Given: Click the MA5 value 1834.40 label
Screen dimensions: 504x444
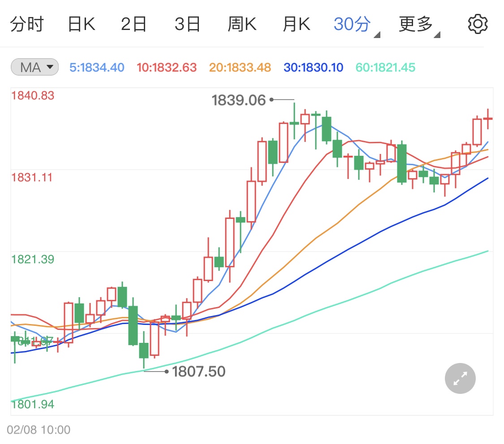Looking at the screenshot, I should pos(97,68).
